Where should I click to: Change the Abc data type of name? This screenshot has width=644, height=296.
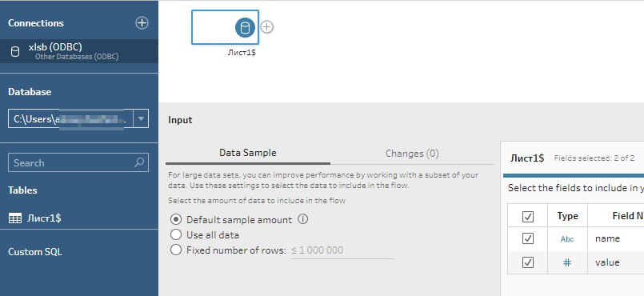(x=567, y=239)
